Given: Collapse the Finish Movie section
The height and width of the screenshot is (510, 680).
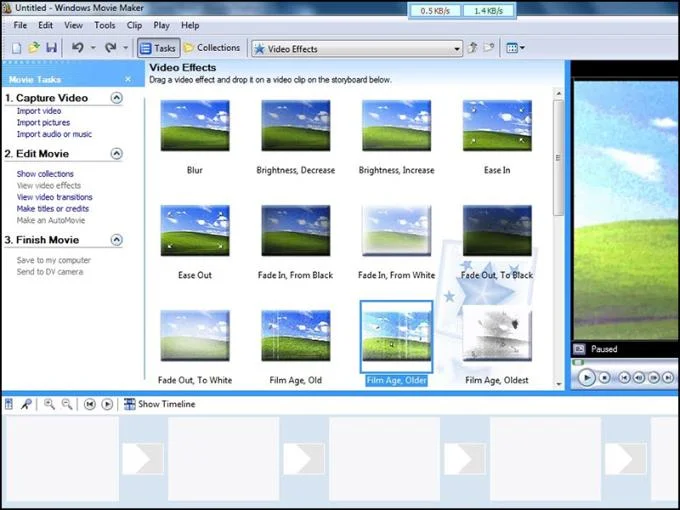Looking at the screenshot, I should point(116,240).
